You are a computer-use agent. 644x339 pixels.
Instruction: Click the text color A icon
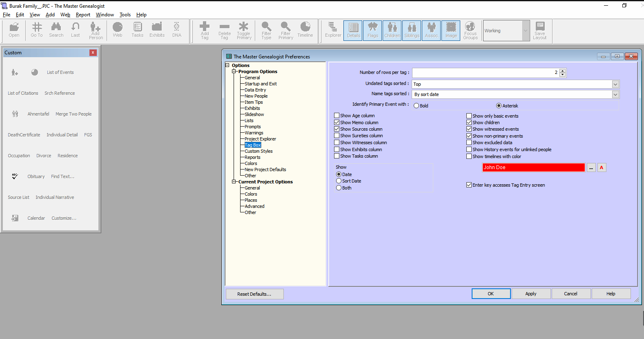(602, 167)
